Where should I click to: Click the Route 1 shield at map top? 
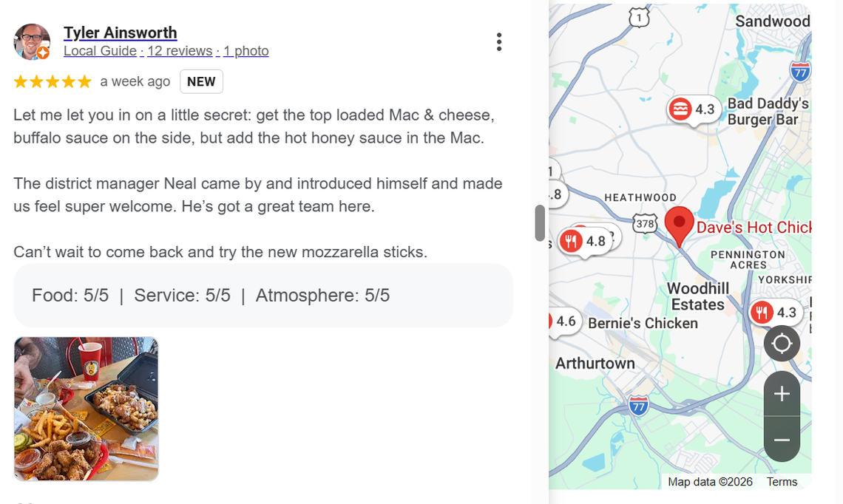pos(637,16)
